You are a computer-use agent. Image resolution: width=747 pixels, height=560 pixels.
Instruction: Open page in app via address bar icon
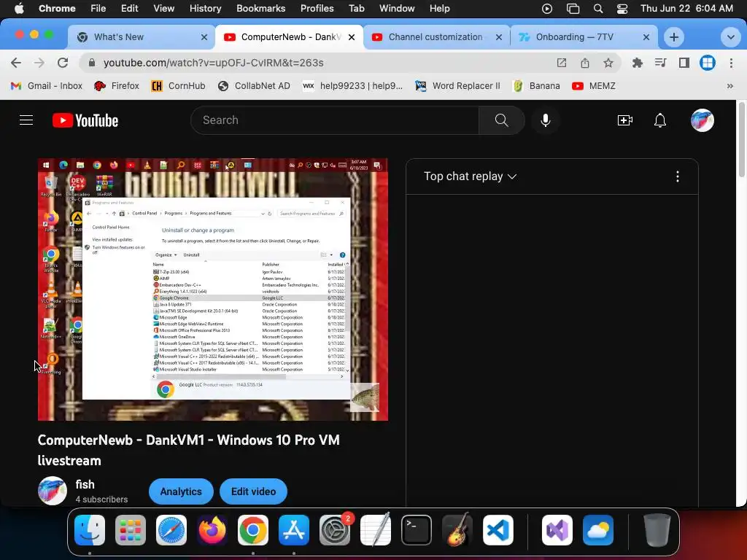[562, 63]
